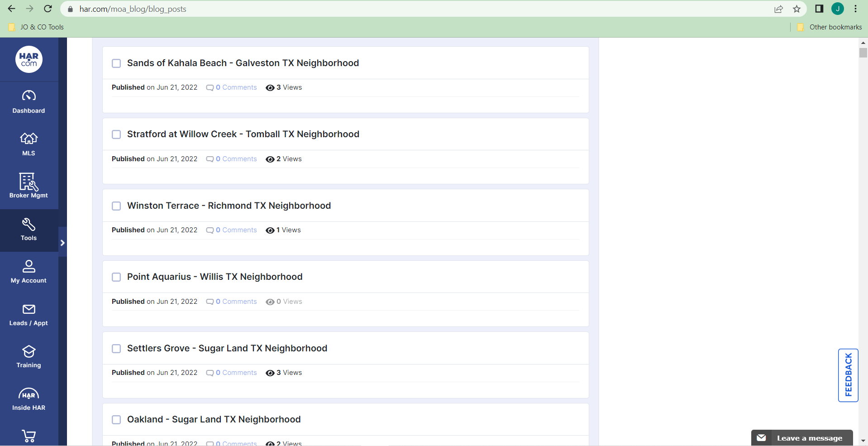The width and height of the screenshot is (868, 446).
Task: Open the Chrome profile avatar J
Action: coord(838,9)
